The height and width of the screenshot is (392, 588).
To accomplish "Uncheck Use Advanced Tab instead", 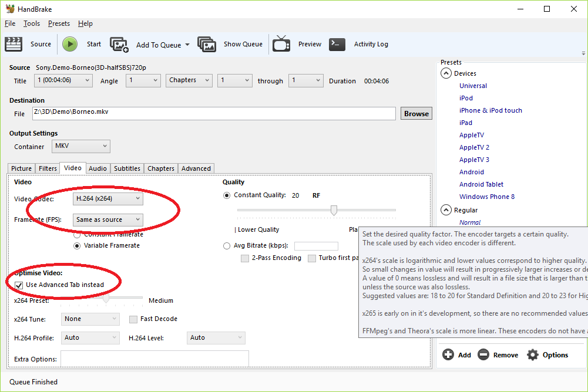I will click(19, 285).
